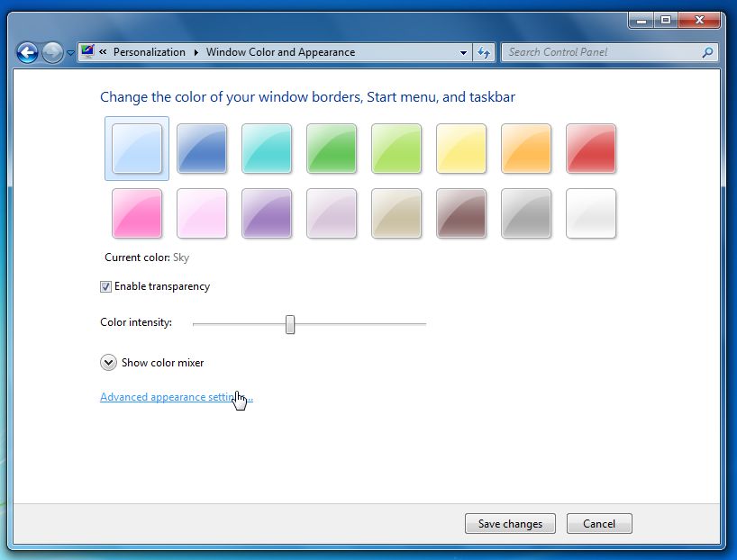Click inside the Search Control Panel field

click(595, 52)
